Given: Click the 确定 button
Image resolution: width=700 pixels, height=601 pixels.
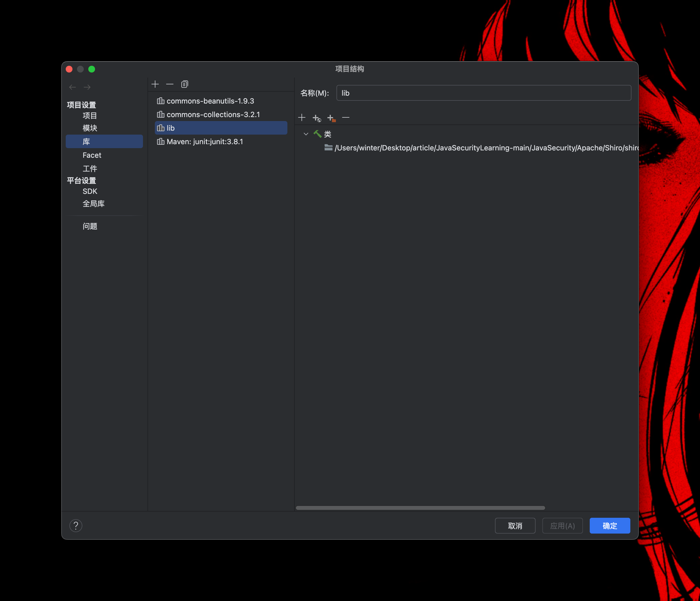Looking at the screenshot, I should coord(609,526).
